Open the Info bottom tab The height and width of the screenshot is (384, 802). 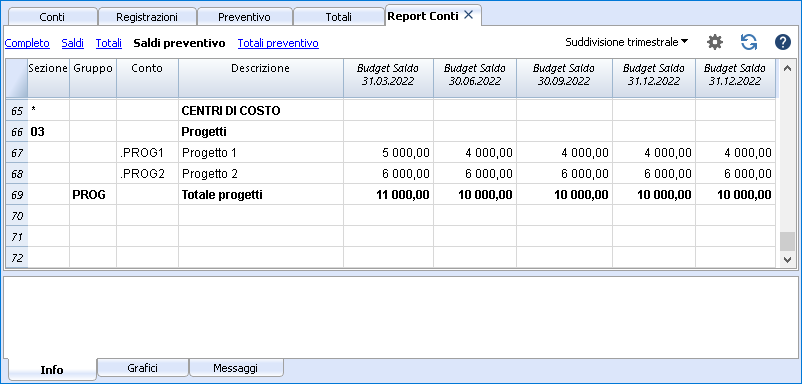point(52,370)
